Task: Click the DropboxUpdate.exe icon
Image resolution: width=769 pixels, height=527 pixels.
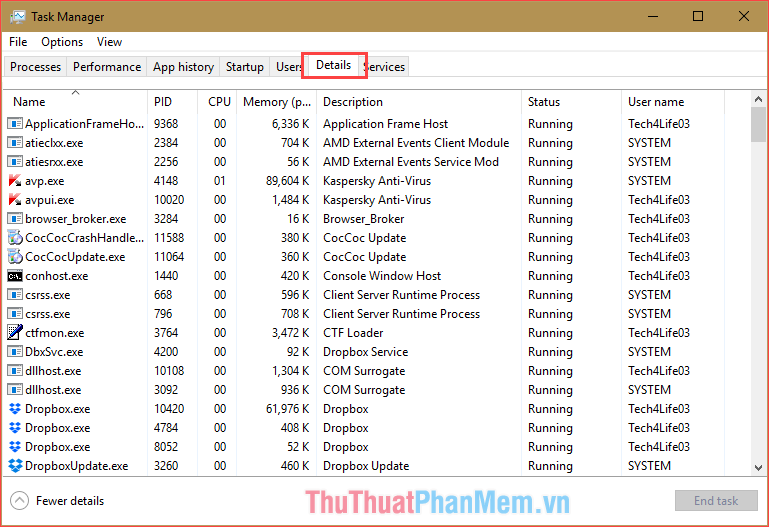Action: pos(15,466)
